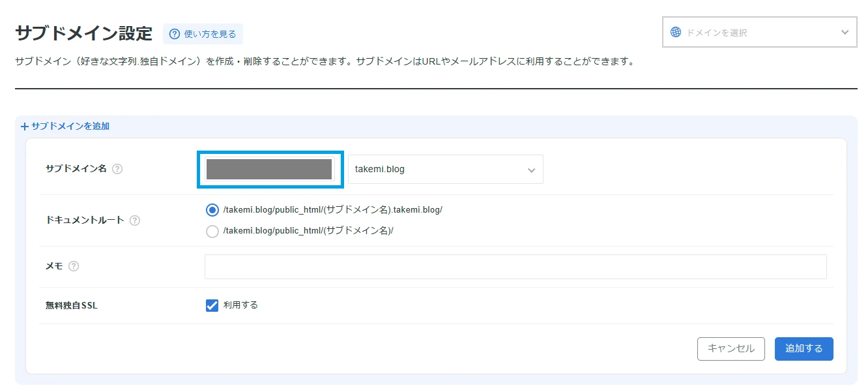
Task: Click サブドメインを追加 link
Action: click(65, 127)
